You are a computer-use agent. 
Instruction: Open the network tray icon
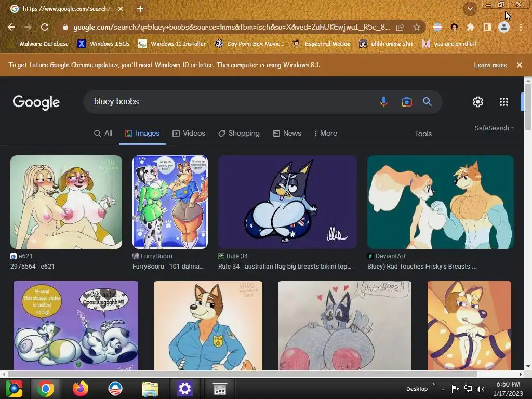coord(468,389)
